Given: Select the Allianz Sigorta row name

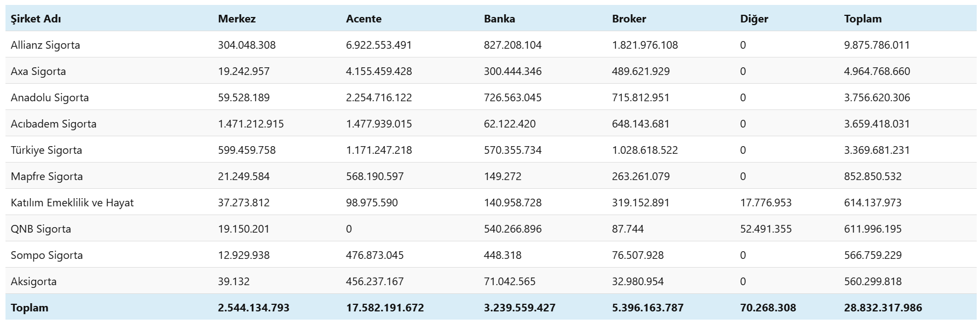Looking at the screenshot, I should coord(45,45).
